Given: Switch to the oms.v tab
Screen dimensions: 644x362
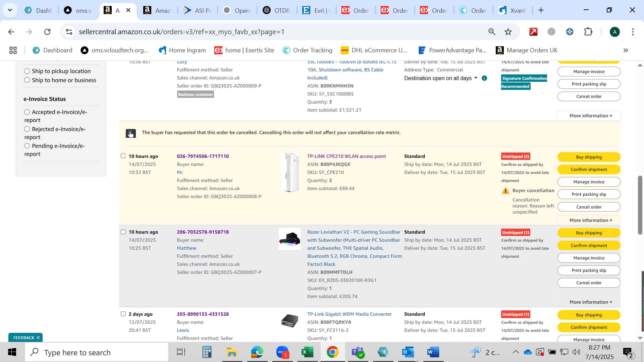Looking at the screenshot, I should (x=78, y=10).
